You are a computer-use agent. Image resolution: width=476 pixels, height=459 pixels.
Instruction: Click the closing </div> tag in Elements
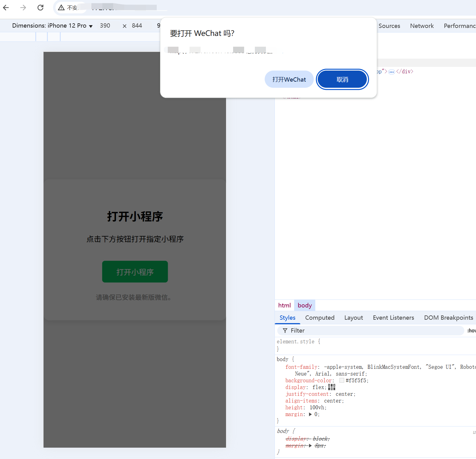click(405, 71)
